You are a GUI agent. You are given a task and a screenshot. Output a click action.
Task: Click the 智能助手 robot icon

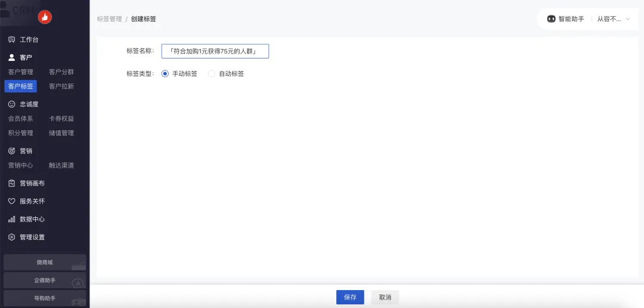coord(552,19)
